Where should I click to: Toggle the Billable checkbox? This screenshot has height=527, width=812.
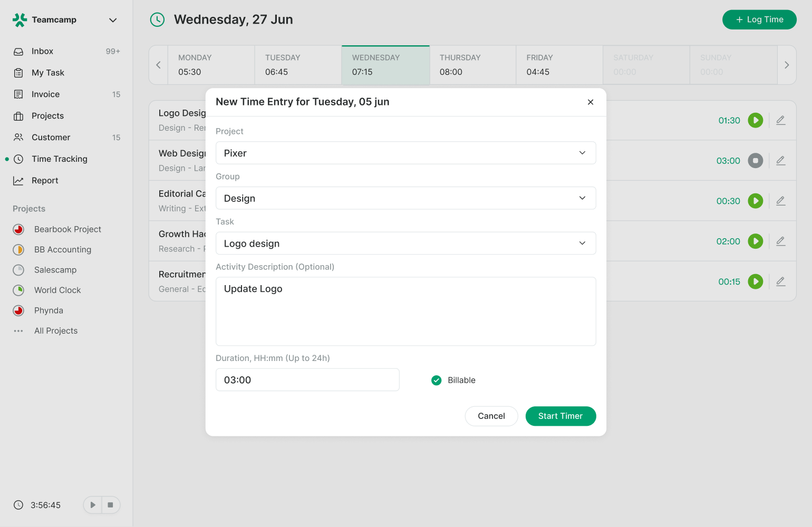[437, 380]
